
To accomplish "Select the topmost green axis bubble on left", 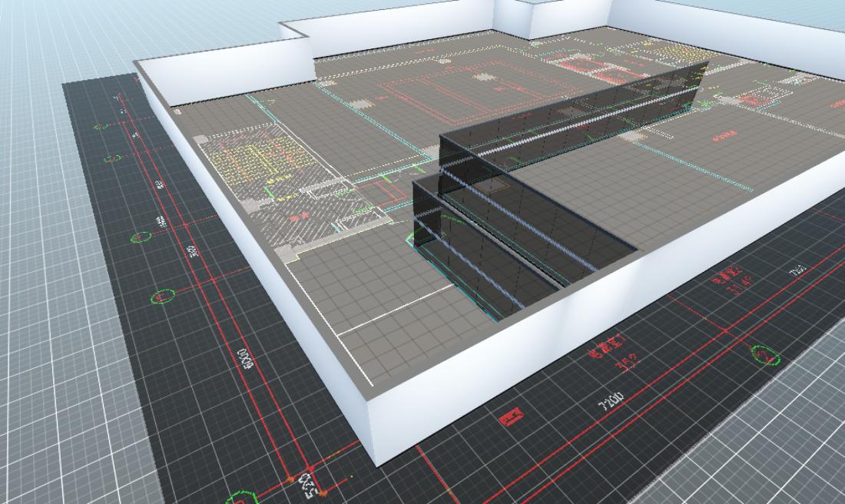I will [x=101, y=127].
